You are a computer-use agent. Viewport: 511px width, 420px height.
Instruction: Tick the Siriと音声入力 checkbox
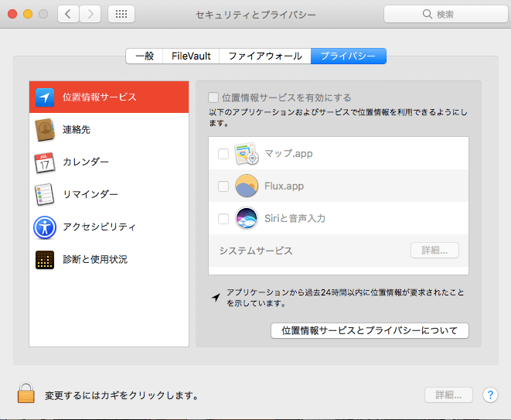[223, 218]
